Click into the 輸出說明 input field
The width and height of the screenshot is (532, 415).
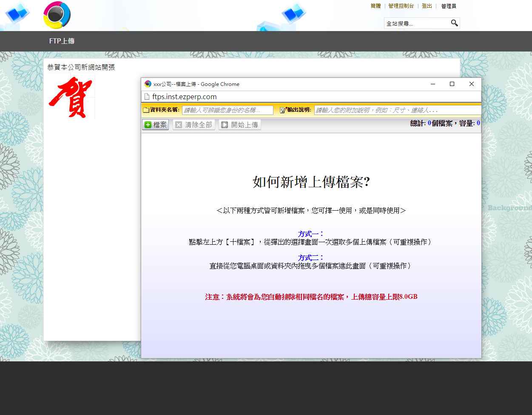[x=397, y=110]
